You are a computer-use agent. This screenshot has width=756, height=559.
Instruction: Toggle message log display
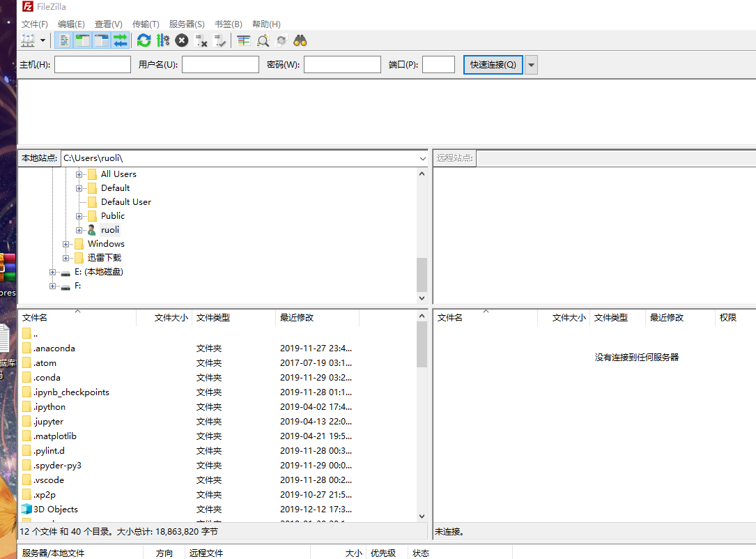click(63, 40)
